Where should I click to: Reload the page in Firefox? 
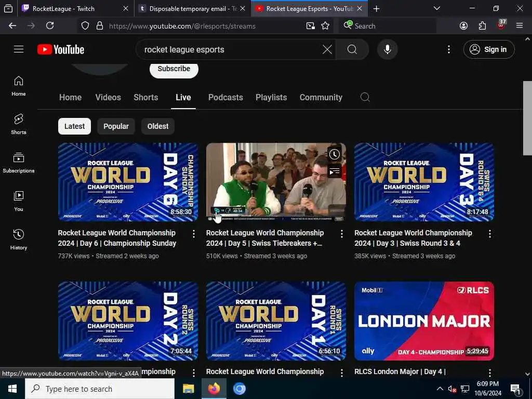point(50,26)
